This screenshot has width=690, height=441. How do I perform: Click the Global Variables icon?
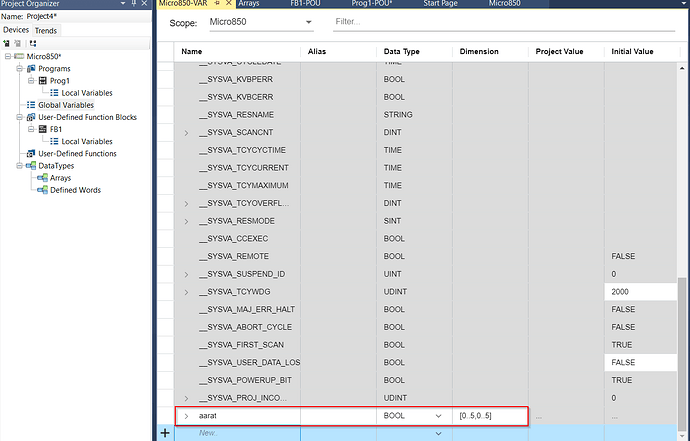(x=31, y=105)
